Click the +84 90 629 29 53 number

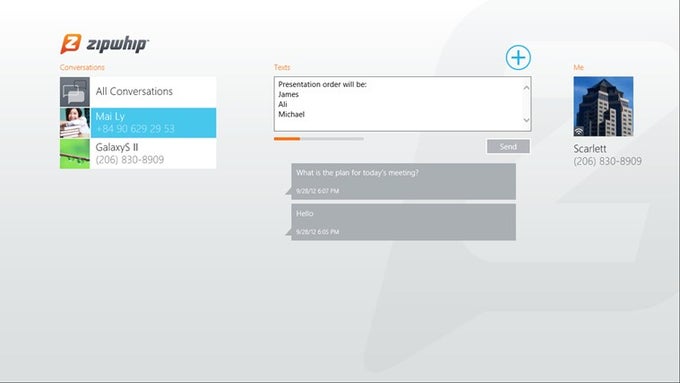click(x=135, y=129)
